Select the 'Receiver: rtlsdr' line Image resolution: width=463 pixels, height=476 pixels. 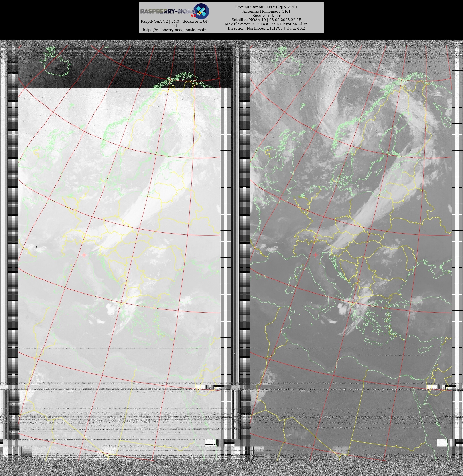pyautogui.click(x=266, y=16)
